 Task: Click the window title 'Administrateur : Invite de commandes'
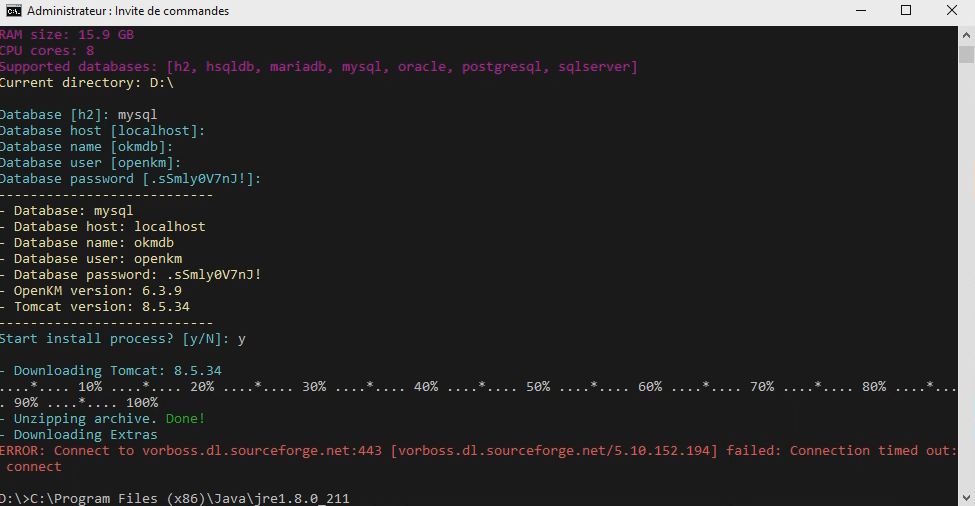pyautogui.click(x=128, y=11)
